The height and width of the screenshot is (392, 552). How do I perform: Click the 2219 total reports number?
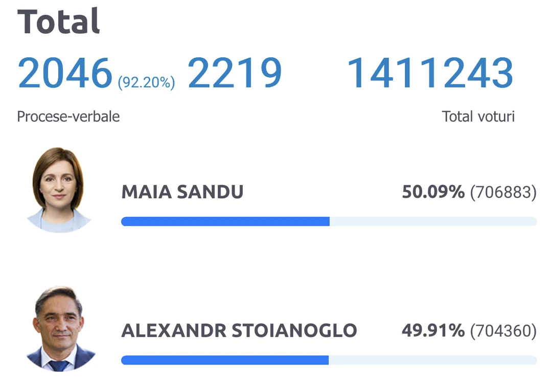point(235,73)
